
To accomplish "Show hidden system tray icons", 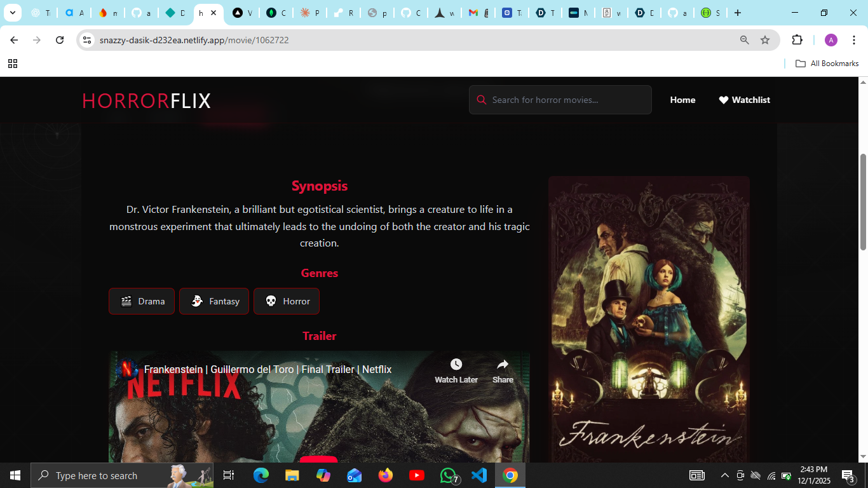I will [x=724, y=475].
